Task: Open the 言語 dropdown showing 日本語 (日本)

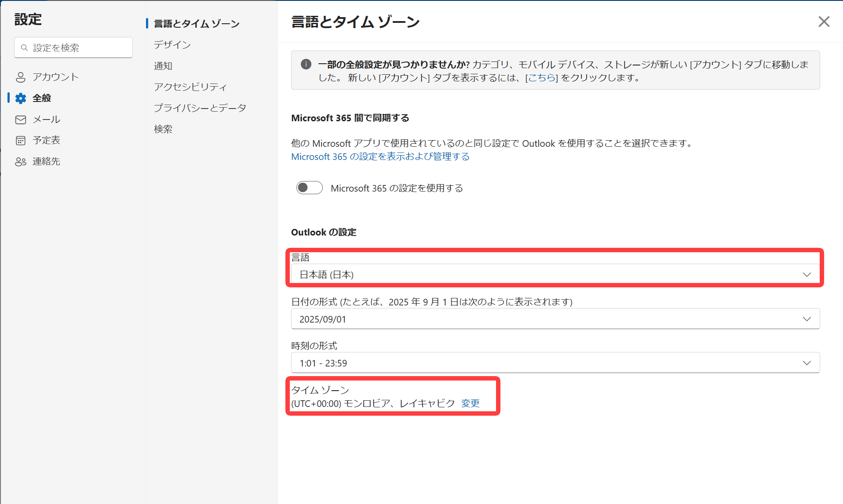Action: click(555, 274)
